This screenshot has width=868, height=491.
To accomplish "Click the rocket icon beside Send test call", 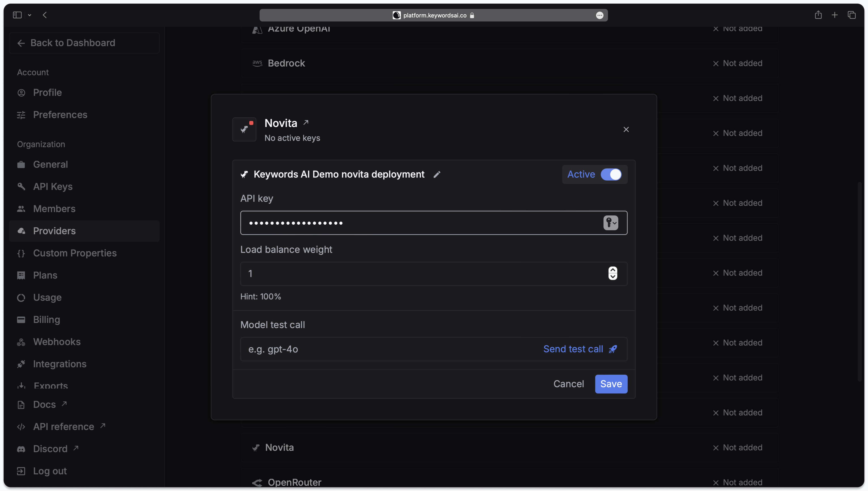I will (x=613, y=349).
